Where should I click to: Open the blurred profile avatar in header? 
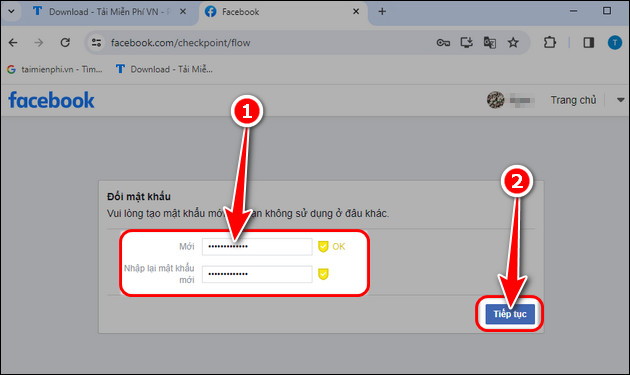495,100
